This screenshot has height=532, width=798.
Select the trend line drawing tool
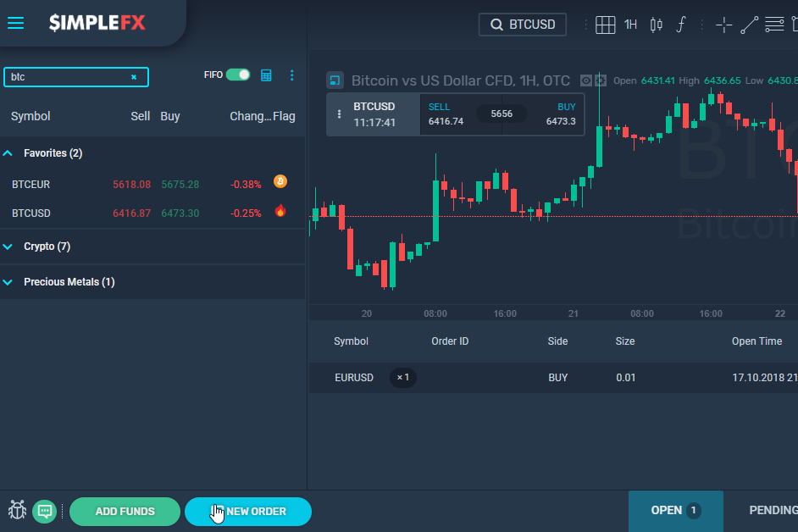pos(749,25)
